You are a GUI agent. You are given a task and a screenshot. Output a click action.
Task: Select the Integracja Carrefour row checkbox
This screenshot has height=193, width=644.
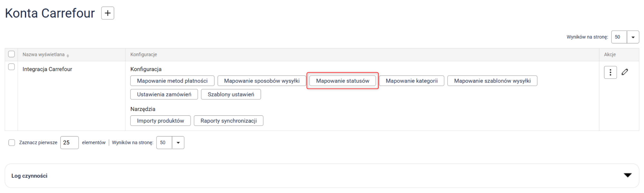[12, 67]
